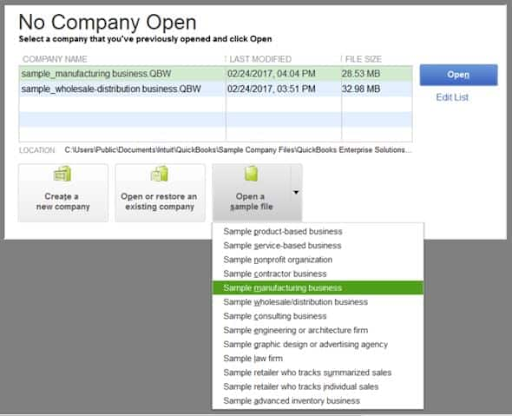Choose Sample law firm
The height and width of the screenshot is (416, 512).
[x=318, y=358]
